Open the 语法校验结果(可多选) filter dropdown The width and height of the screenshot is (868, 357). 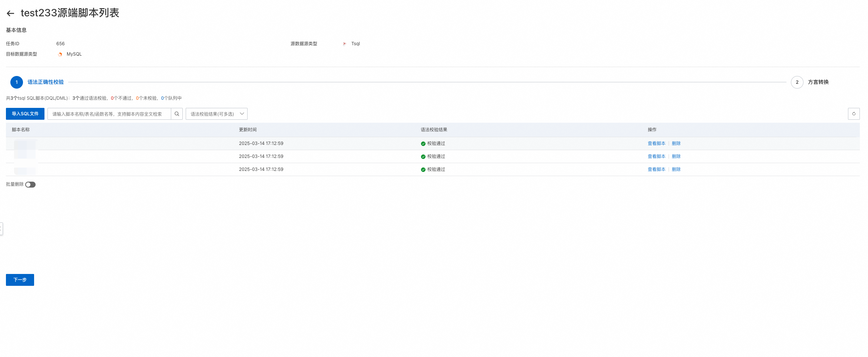(216, 114)
